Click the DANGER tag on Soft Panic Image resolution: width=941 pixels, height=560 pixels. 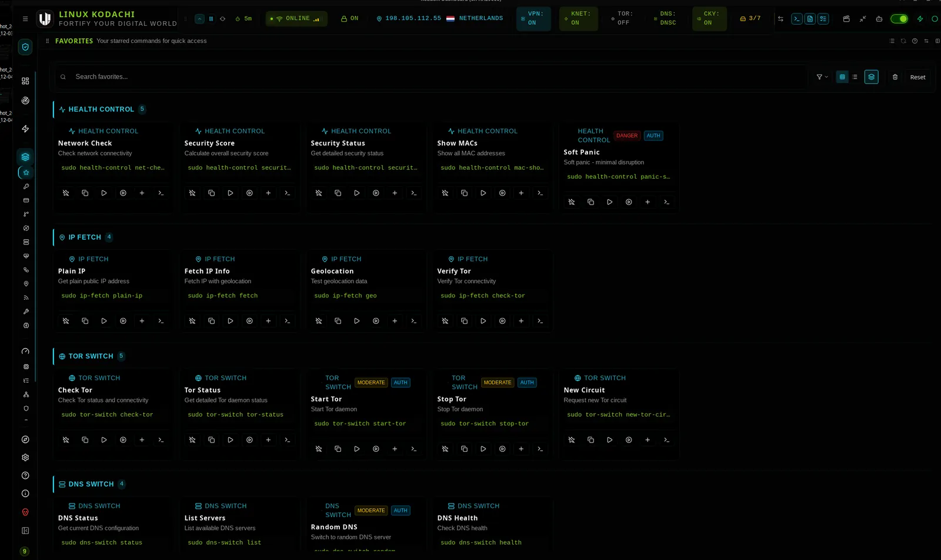pos(627,136)
